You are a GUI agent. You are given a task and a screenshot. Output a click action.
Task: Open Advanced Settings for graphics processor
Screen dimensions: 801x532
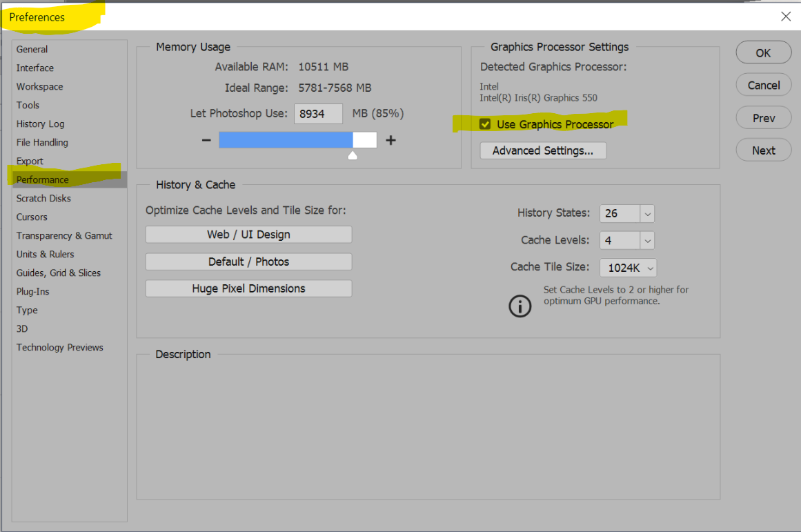click(x=543, y=150)
